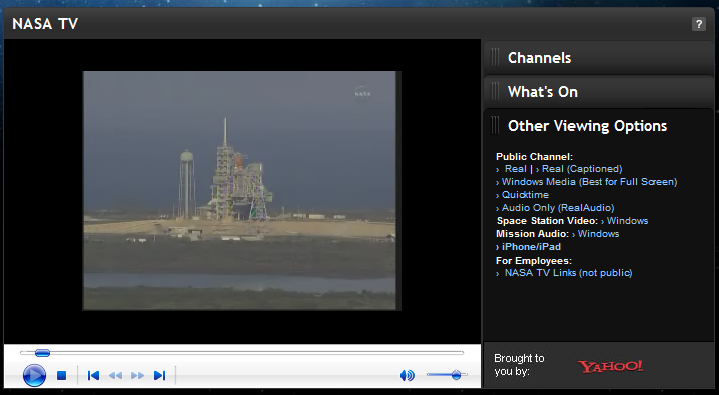
Task: Rewind the NASA TV video
Action: coord(115,376)
